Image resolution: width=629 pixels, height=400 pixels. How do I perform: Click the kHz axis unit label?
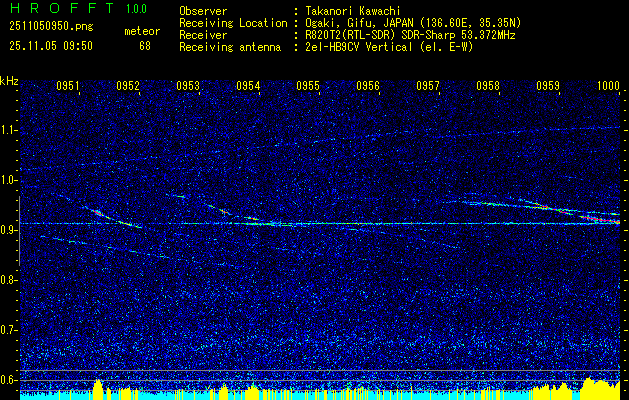9,81
